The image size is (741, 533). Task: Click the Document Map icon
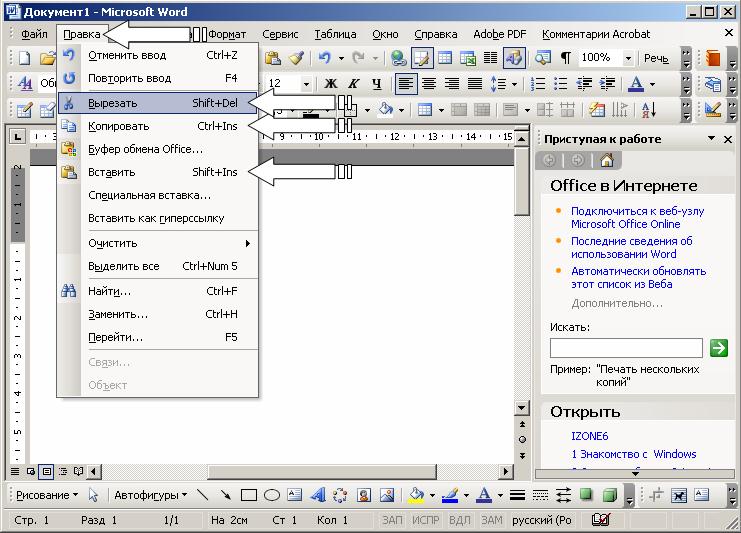point(543,58)
